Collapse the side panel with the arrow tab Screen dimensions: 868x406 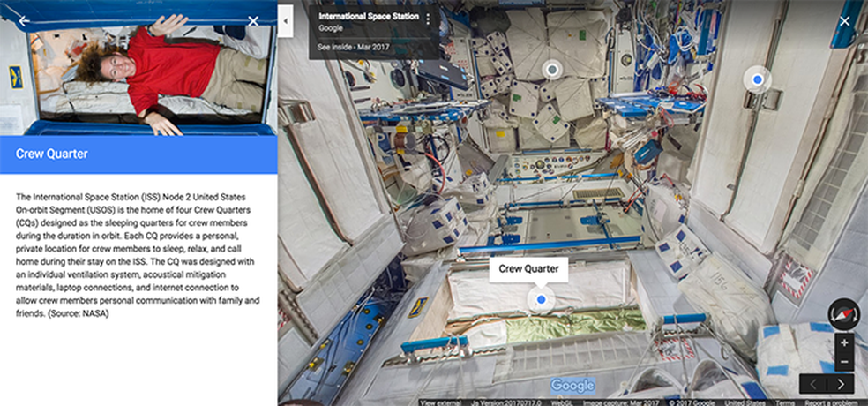[285, 19]
